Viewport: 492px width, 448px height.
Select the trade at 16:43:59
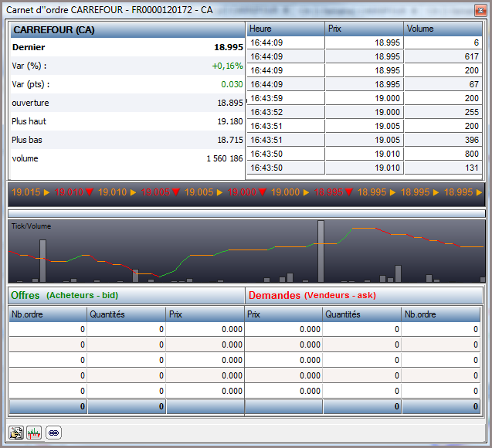(x=365, y=98)
